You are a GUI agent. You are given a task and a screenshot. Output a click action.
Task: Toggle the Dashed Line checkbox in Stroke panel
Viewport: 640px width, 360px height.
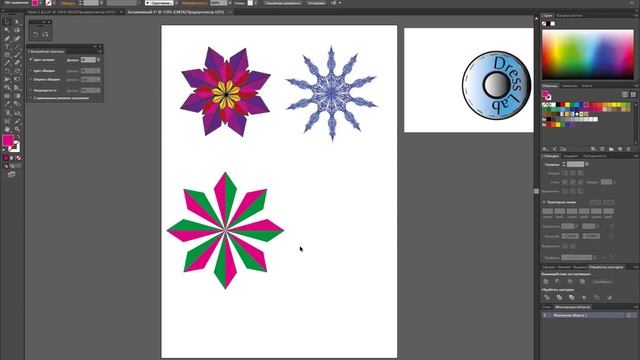(x=544, y=202)
